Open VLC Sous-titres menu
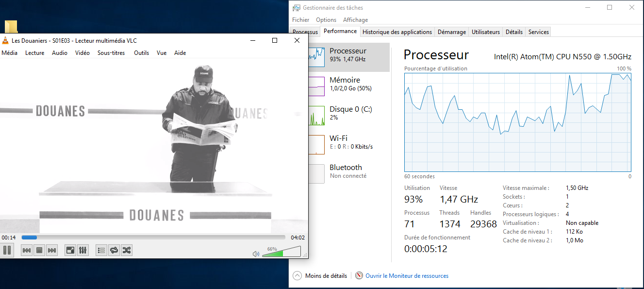644x289 pixels. [x=111, y=53]
